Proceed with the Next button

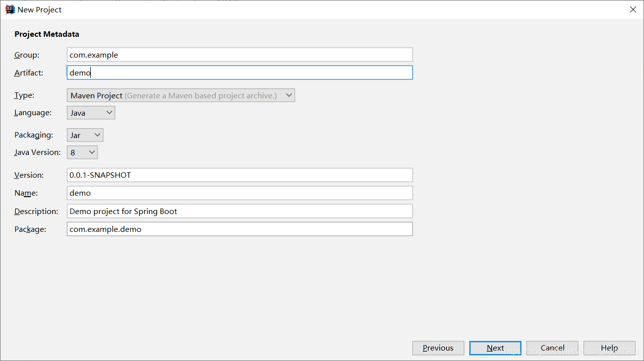tap(495, 348)
